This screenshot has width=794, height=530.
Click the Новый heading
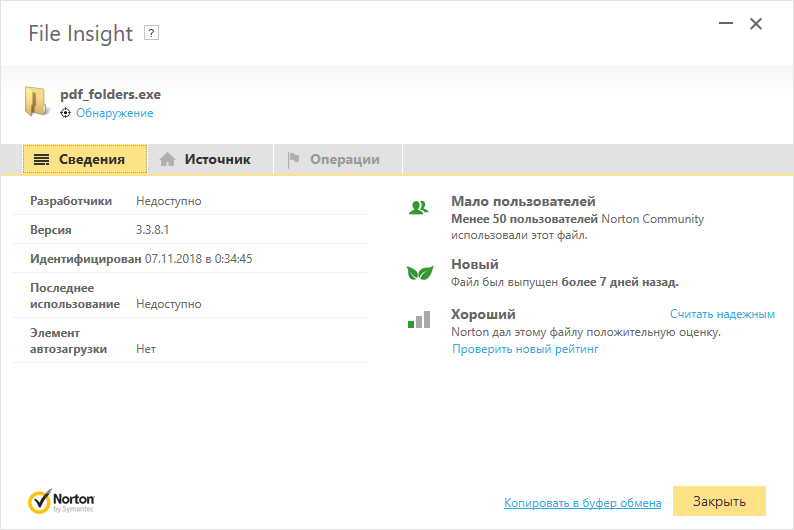(x=474, y=264)
